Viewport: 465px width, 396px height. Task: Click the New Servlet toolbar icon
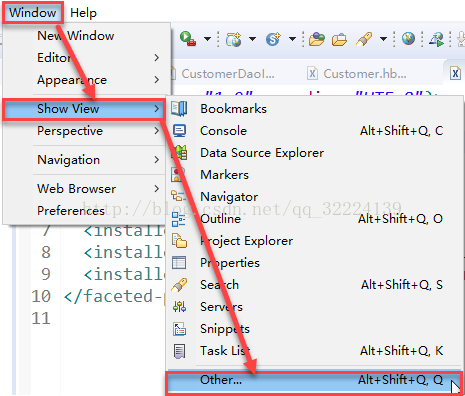[273, 39]
